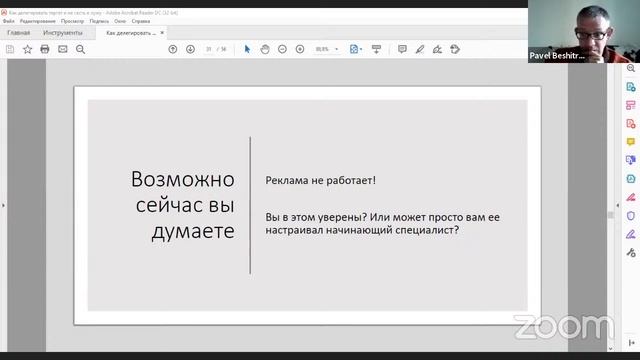The height and width of the screenshot is (360, 640).
Task: Open the Просмотр menu
Action: pyautogui.click(x=72, y=21)
